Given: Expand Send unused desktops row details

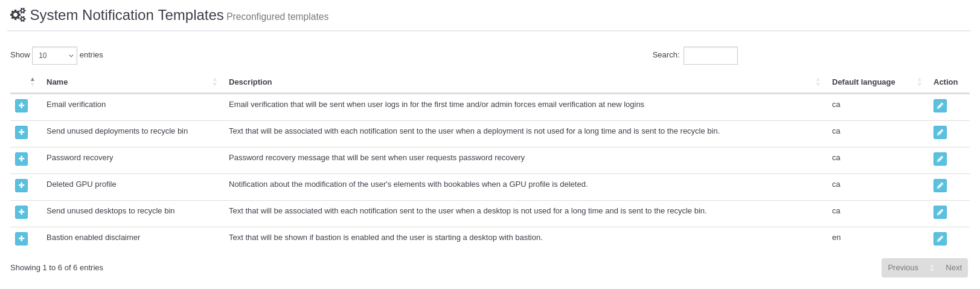Looking at the screenshot, I should pyautogui.click(x=21, y=212).
